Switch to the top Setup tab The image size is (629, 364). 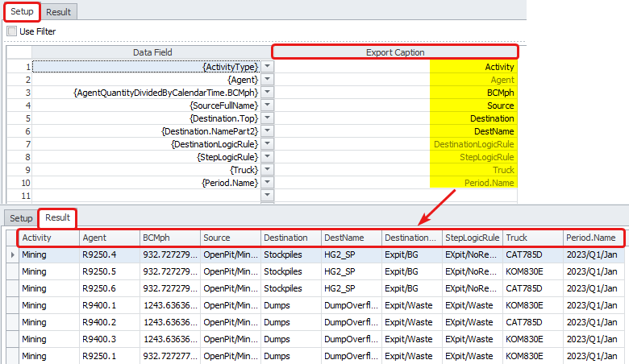click(22, 11)
